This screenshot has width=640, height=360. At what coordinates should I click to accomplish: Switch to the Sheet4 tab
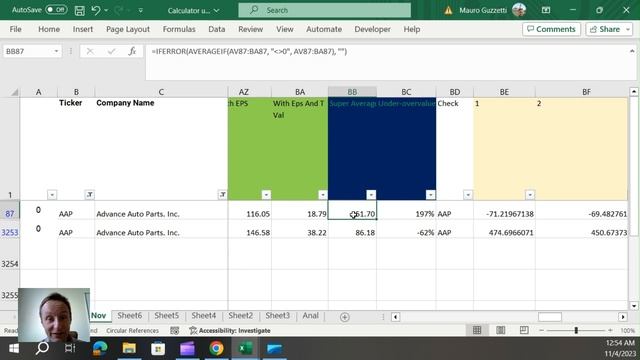pyautogui.click(x=204, y=316)
